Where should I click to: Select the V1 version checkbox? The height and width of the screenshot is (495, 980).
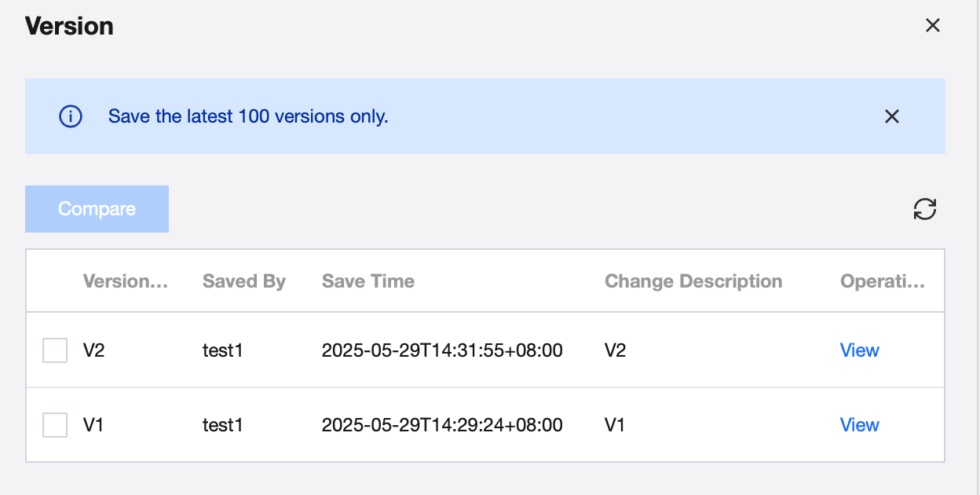click(x=55, y=425)
